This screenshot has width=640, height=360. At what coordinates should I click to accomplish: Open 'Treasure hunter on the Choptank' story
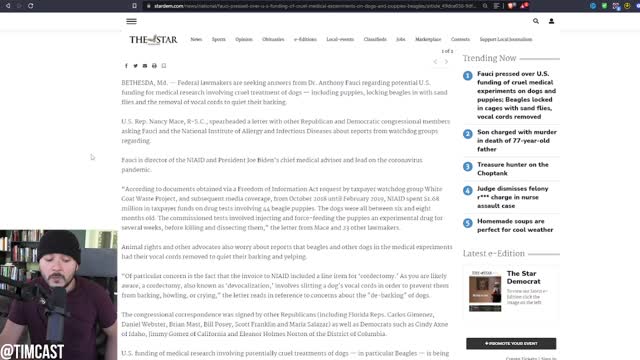[513, 169]
